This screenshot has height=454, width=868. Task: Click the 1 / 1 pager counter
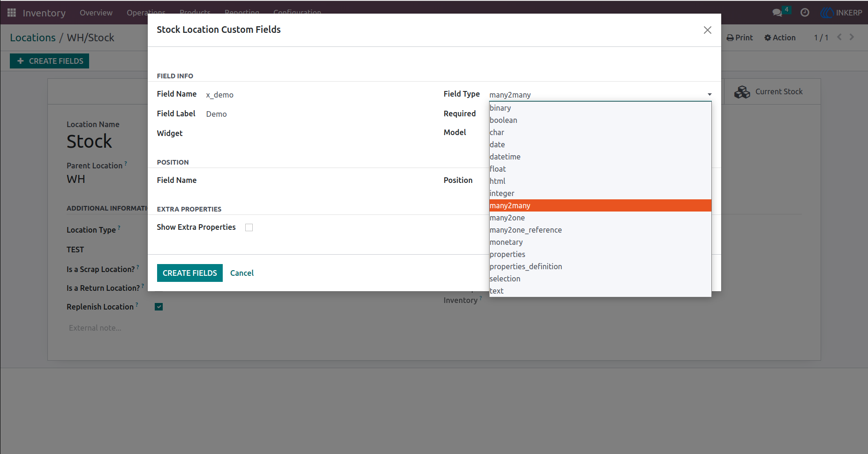click(x=821, y=38)
